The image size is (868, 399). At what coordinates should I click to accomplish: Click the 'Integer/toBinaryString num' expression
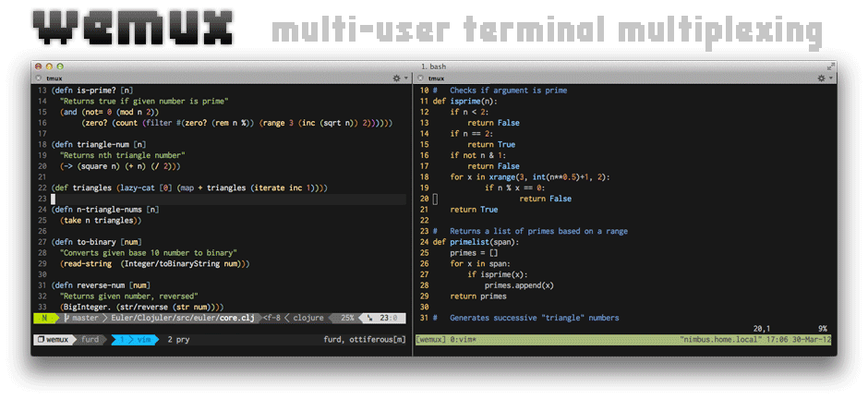click(183, 264)
